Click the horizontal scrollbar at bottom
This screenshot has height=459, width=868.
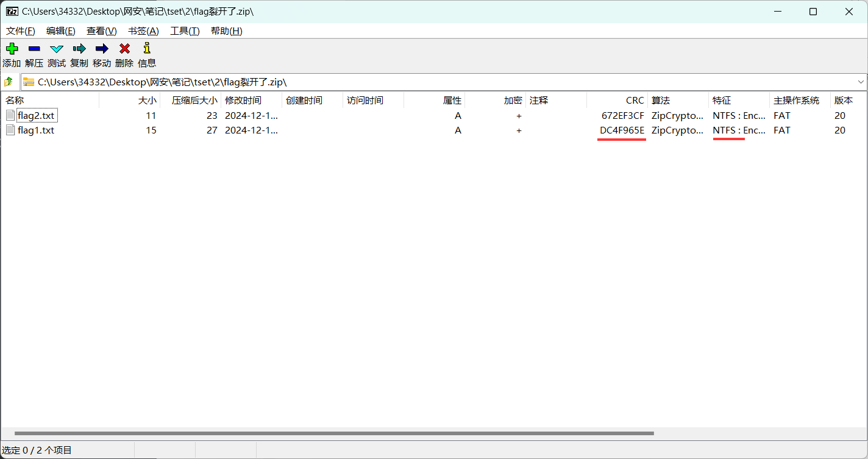coord(334,433)
